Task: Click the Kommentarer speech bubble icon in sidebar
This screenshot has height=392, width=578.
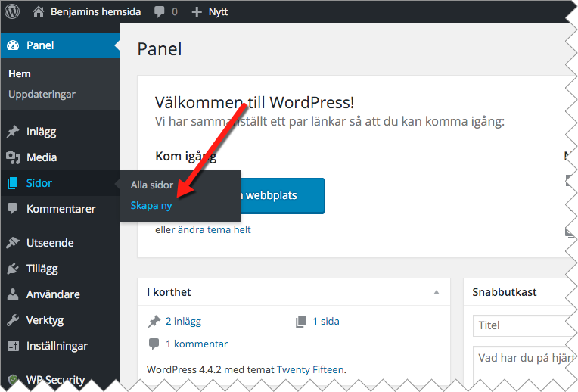Action: tap(13, 209)
